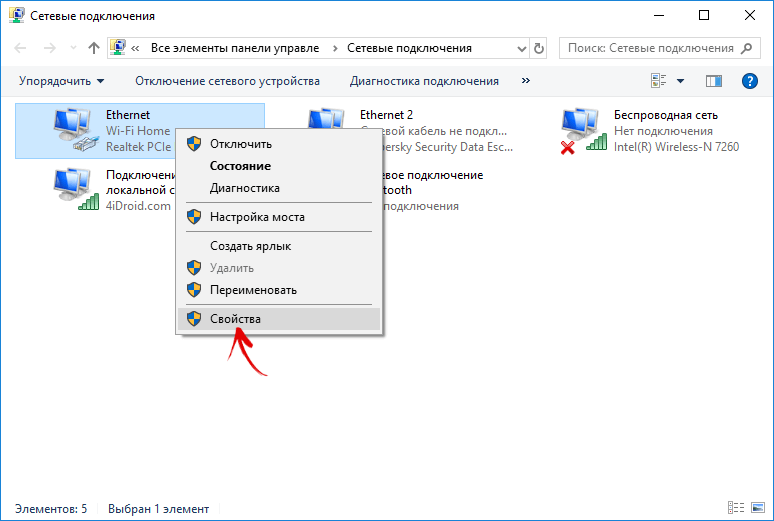Click the disabled Удалить entry
This screenshot has height=521, width=774.
pyautogui.click(x=279, y=268)
